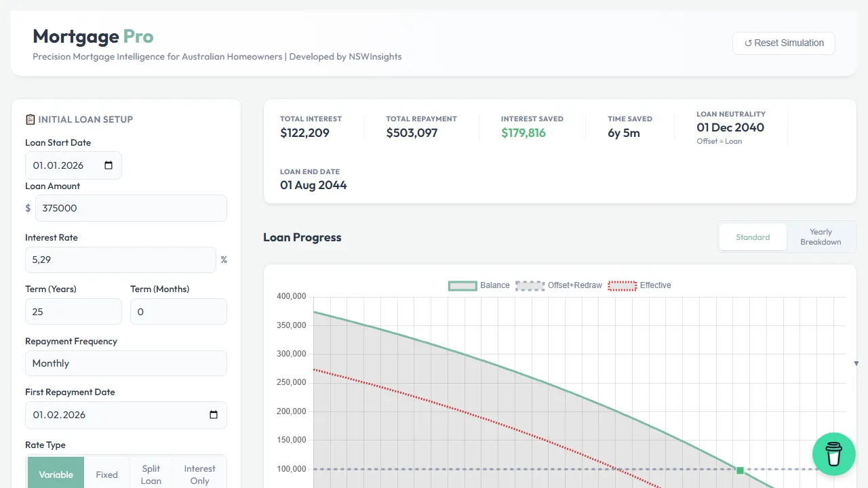Click the circular reset arrow icon
This screenshot has width=868, height=488.
750,43
